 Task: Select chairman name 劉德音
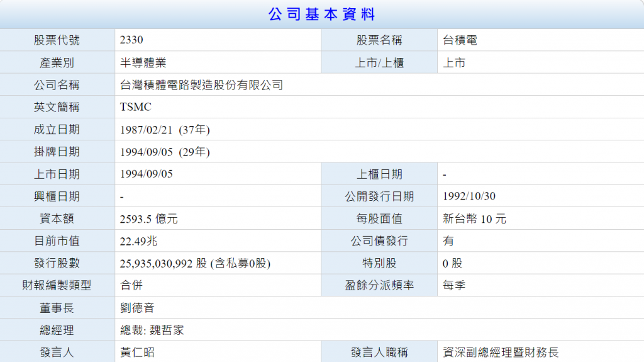click(137, 308)
